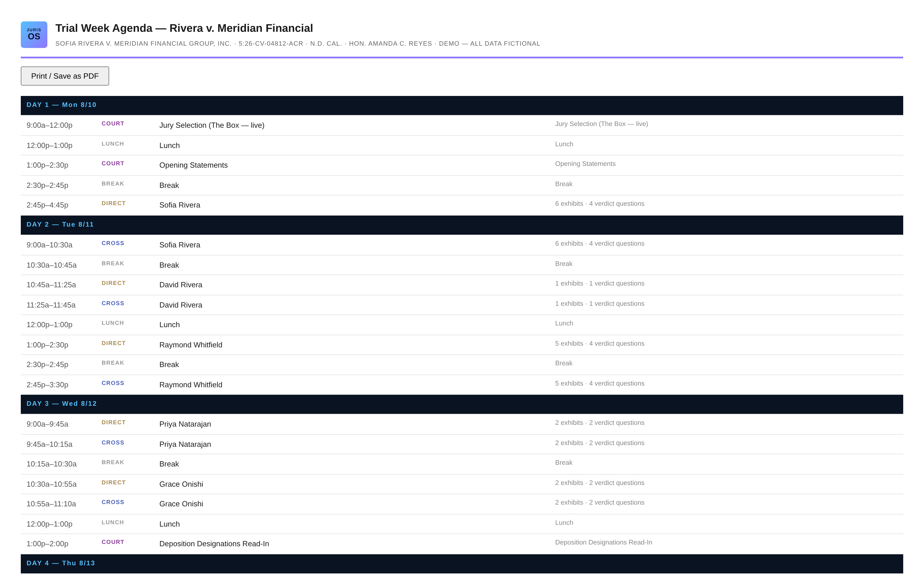Click the DIRECT tag at 10:30a–10:55a
Screen dimensions: 924x578
click(x=113, y=482)
